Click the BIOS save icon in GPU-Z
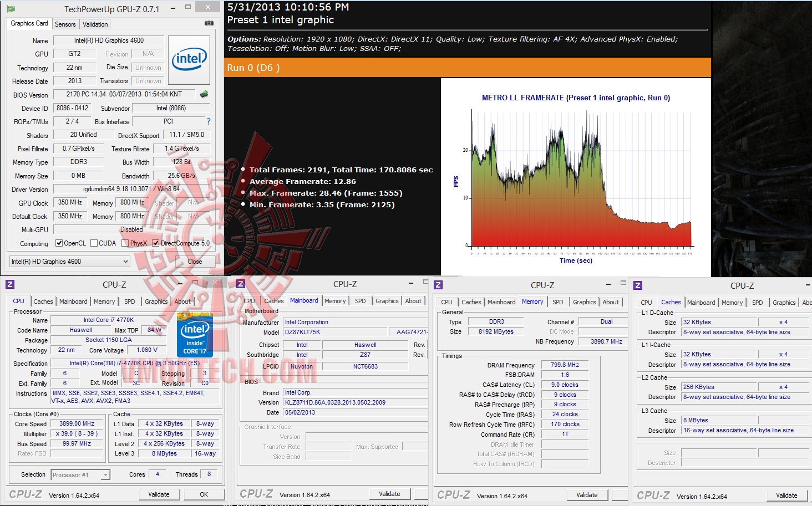Viewport: 812px width, 506px height. click(x=204, y=94)
